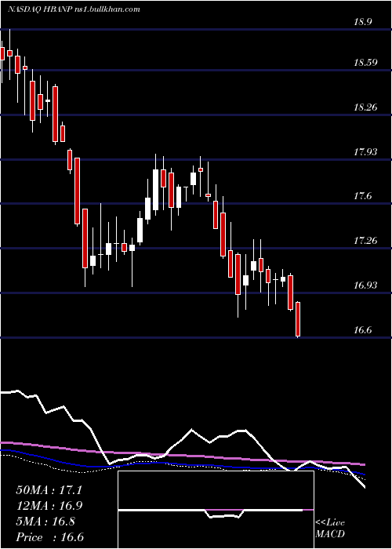392x549 pixels.
Task: Click the 17.93 price axis label
Action: coord(367,152)
